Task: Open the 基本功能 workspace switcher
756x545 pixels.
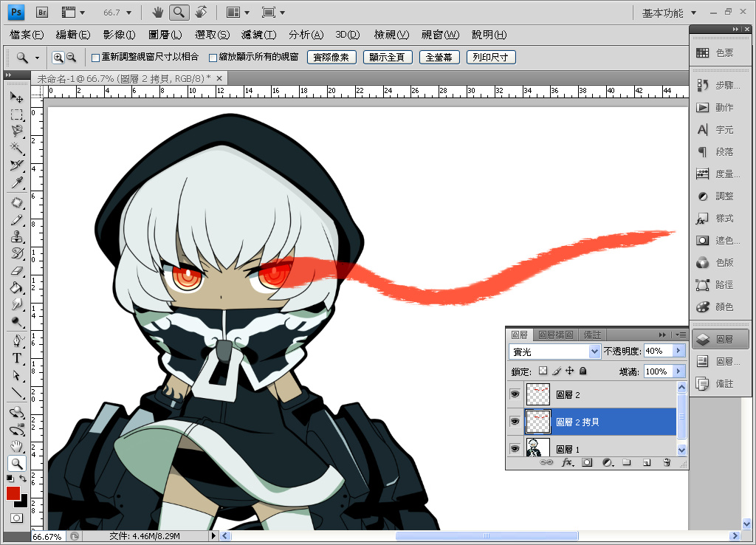Action: pyautogui.click(x=669, y=13)
